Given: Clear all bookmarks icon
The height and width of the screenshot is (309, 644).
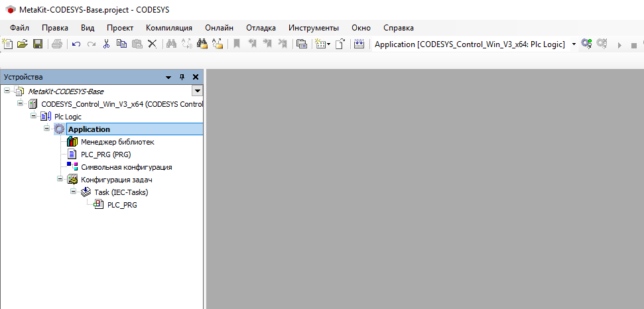Looking at the screenshot, I should (283, 44).
